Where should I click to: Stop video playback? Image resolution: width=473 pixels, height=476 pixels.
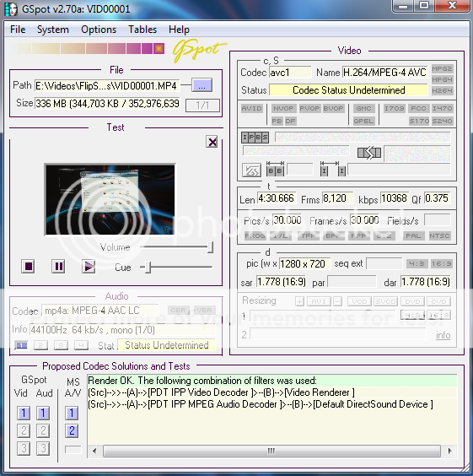point(28,267)
